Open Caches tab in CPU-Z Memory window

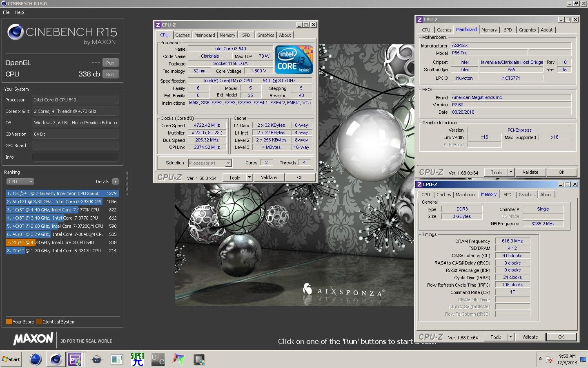pos(444,195)
